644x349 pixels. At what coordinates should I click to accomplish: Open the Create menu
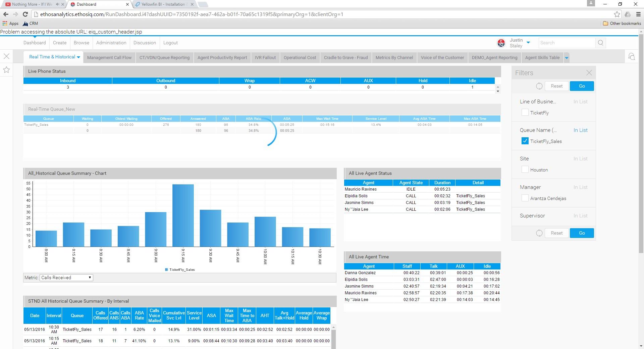tap(60, 43)
